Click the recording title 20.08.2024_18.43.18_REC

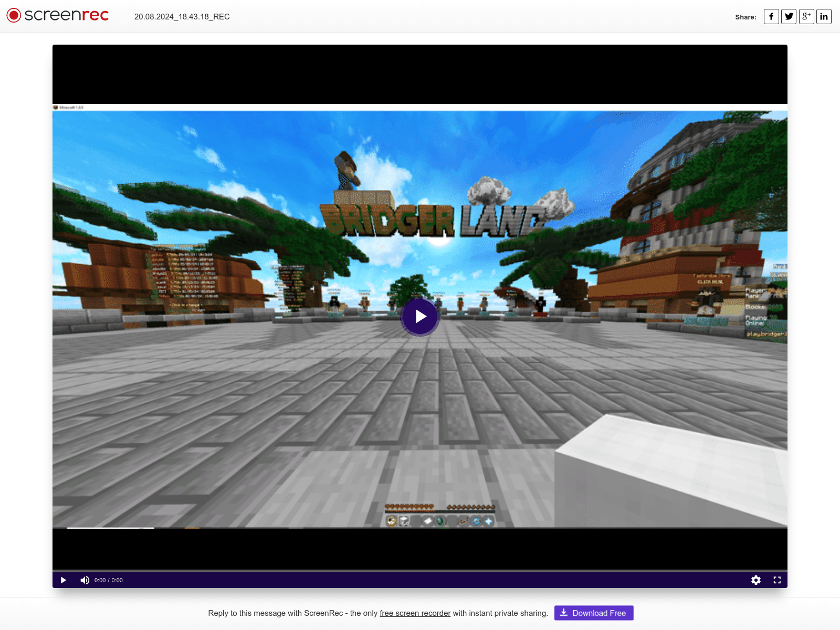[182, 17]
